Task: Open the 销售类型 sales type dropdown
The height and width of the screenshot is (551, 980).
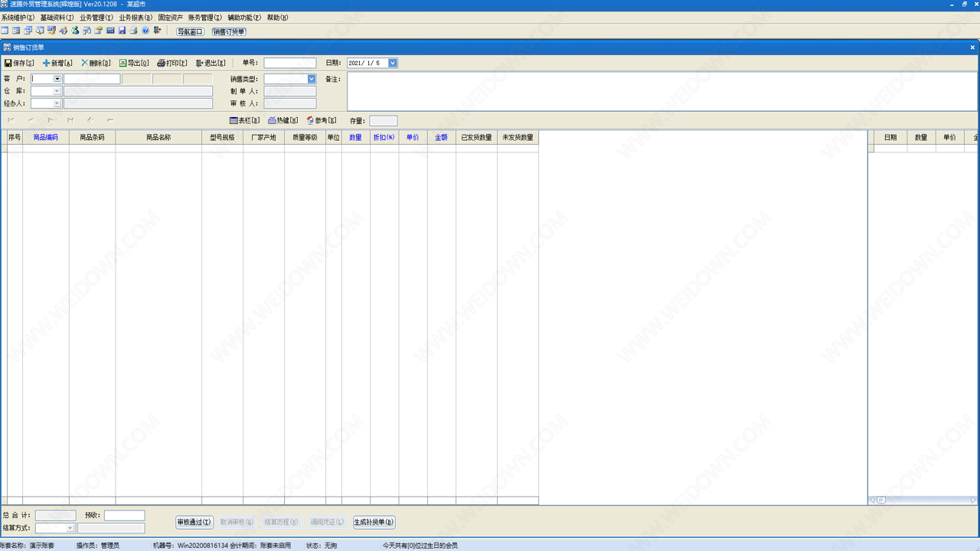Action: [312, 79]
